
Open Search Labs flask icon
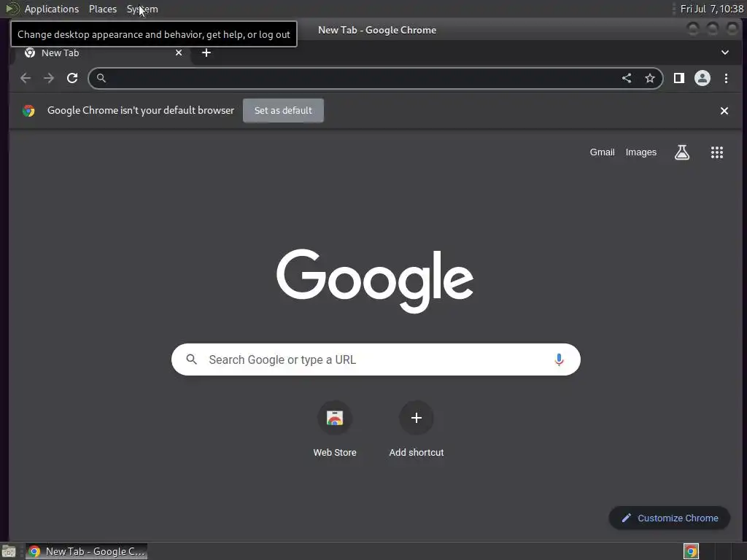tap(682, 152)
